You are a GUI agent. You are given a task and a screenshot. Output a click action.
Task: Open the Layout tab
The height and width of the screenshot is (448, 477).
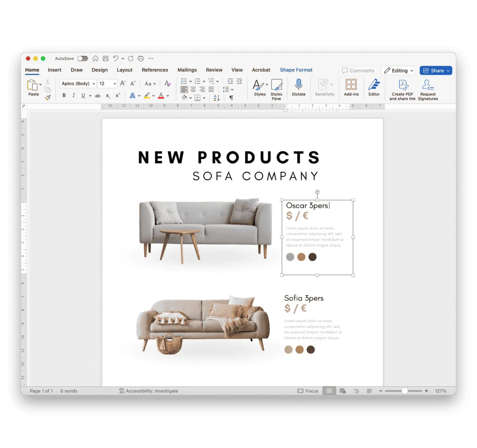point(124,70)
